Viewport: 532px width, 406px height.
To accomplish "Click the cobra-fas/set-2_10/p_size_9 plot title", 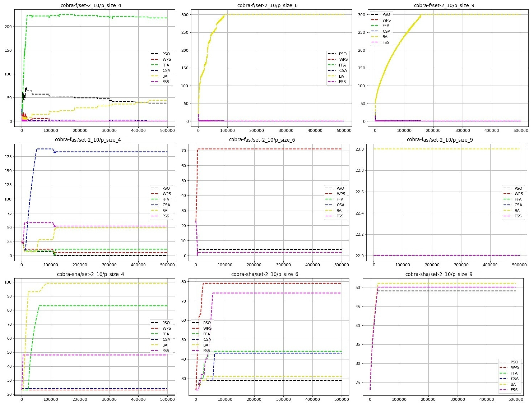I will [440, 140].
